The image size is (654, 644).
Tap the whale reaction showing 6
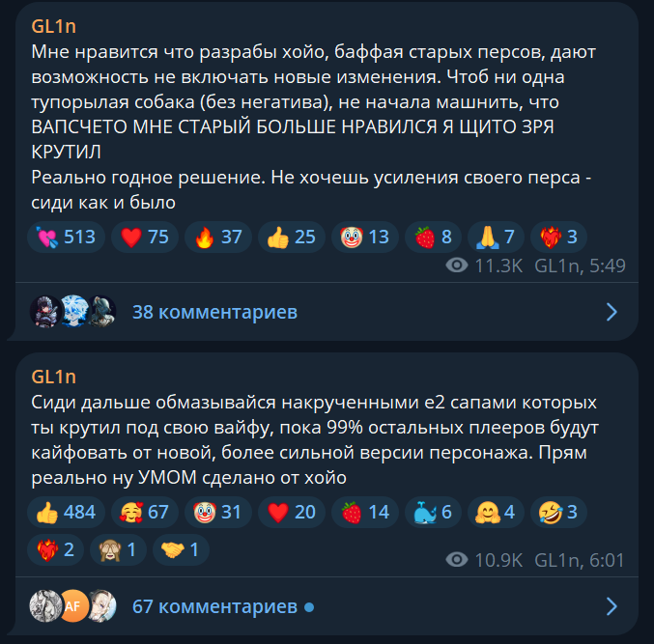click(434, 513)
